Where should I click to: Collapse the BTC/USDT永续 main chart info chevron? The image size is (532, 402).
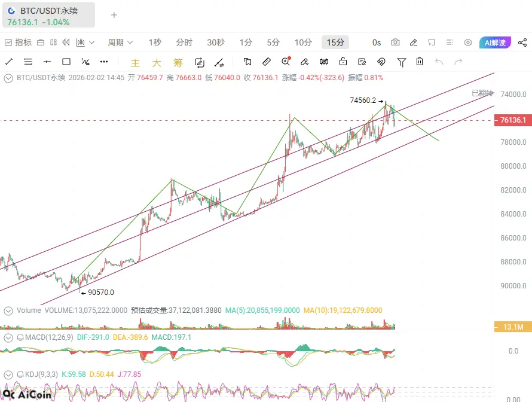click(x=8, y=78)
